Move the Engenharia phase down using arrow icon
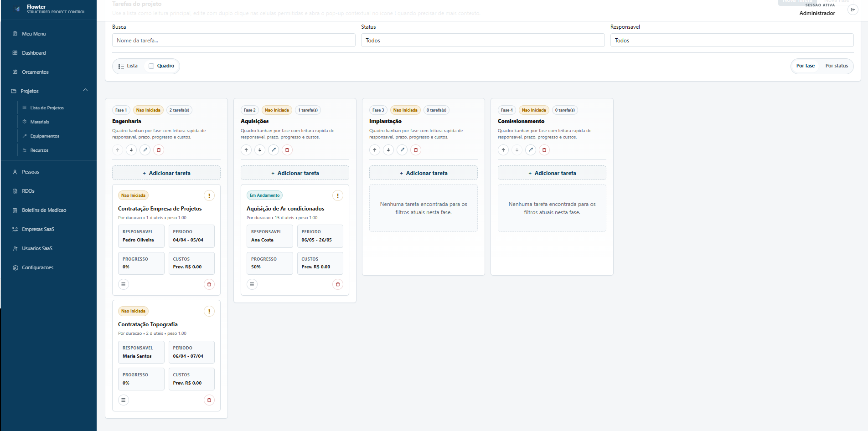Screen dimensions: 868x431 131,149
